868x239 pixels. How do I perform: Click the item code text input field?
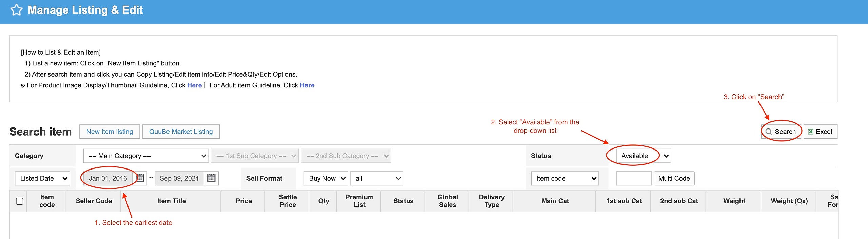tap(633, 179)
